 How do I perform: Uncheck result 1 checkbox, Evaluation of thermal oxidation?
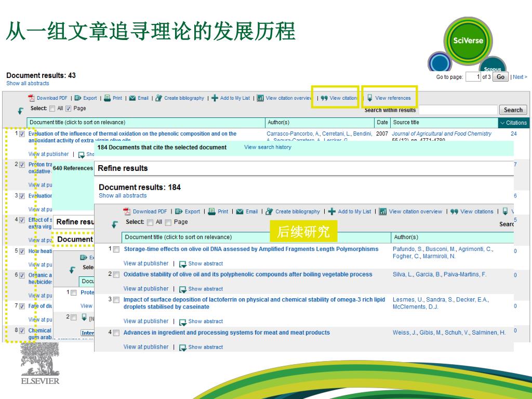(22, 134)
